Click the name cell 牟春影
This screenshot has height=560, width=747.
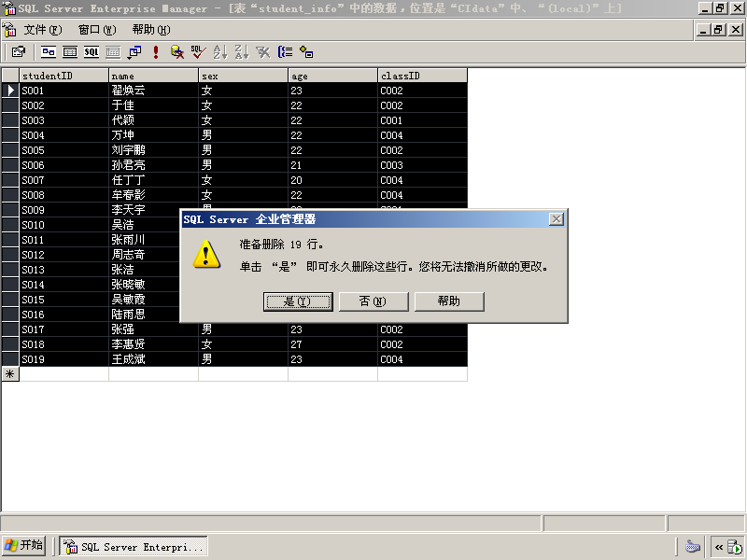tap(153, 195)
